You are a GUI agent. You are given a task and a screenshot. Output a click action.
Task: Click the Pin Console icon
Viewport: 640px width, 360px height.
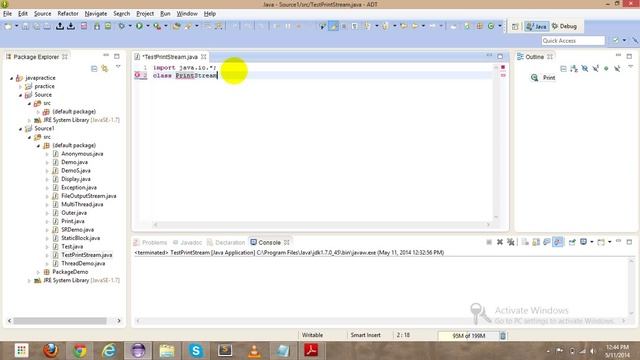point(572,242)
